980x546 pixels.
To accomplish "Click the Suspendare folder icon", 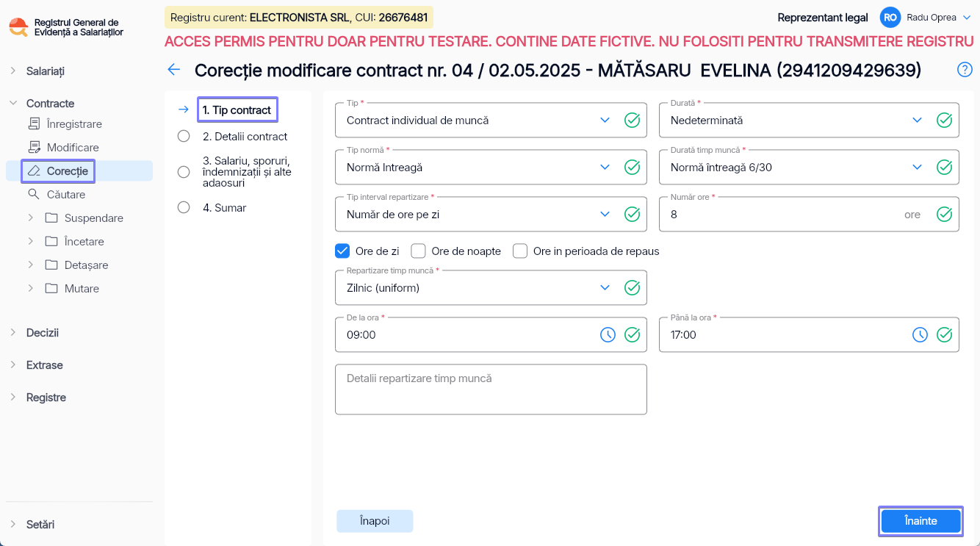I will [51, 218].
